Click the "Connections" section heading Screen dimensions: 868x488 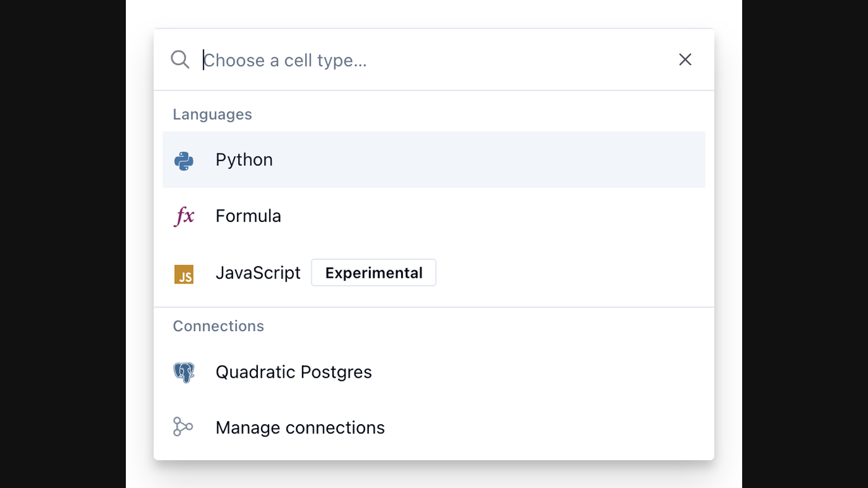pos(218,326)
